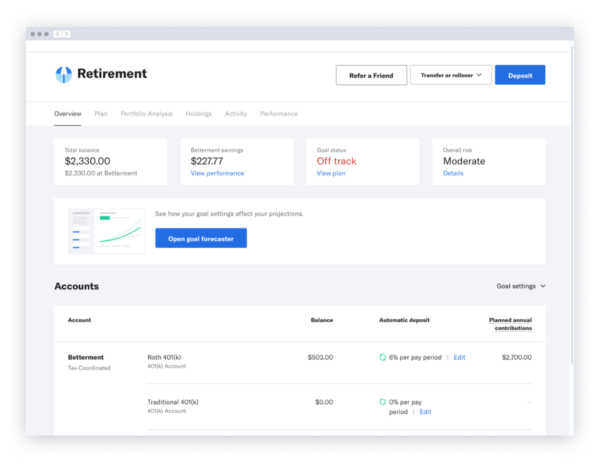600x465 pixels.
Task: Click the Refer a Friend button
Action: 371,75
